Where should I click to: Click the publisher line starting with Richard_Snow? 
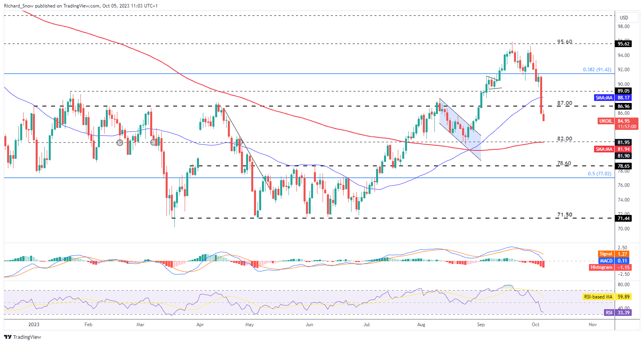[81, 6]
